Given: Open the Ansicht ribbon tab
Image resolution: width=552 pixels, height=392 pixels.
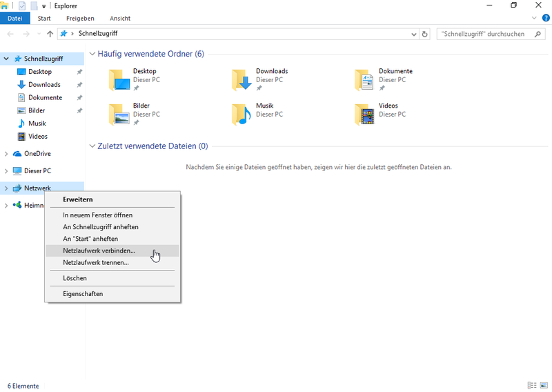Looking at the screenshot, I should coord(120,19).
